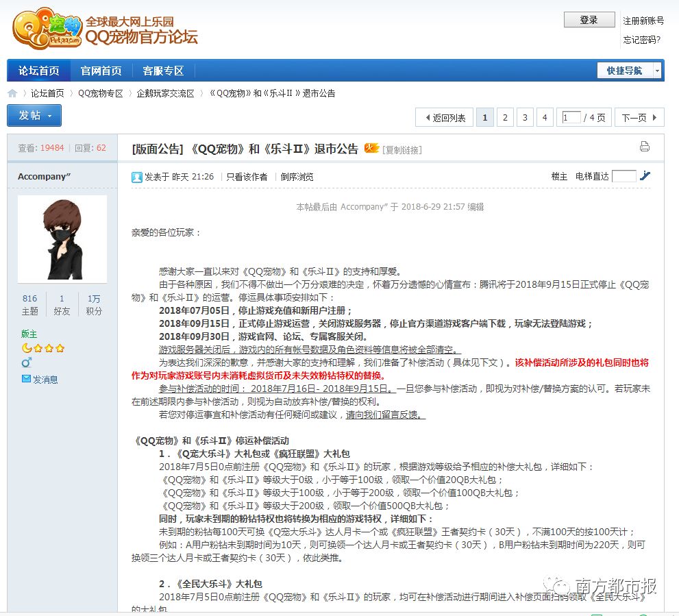Select the printer icon to print the post
This screenshot has height=616, width=679.
[x=644, y=146]
